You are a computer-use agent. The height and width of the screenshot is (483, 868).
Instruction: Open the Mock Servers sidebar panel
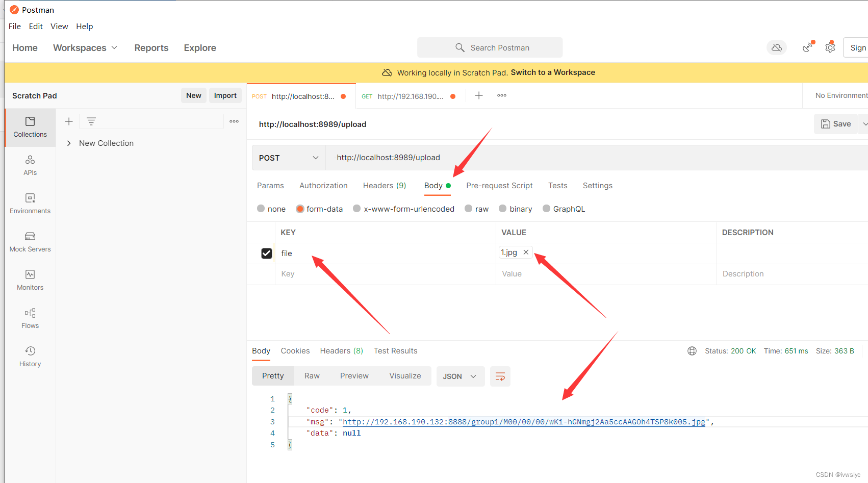click(x=30, y=242)
